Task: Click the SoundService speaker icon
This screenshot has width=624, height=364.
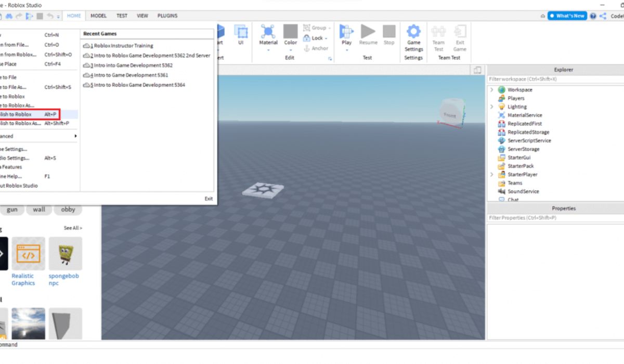Action: [502, 191]
